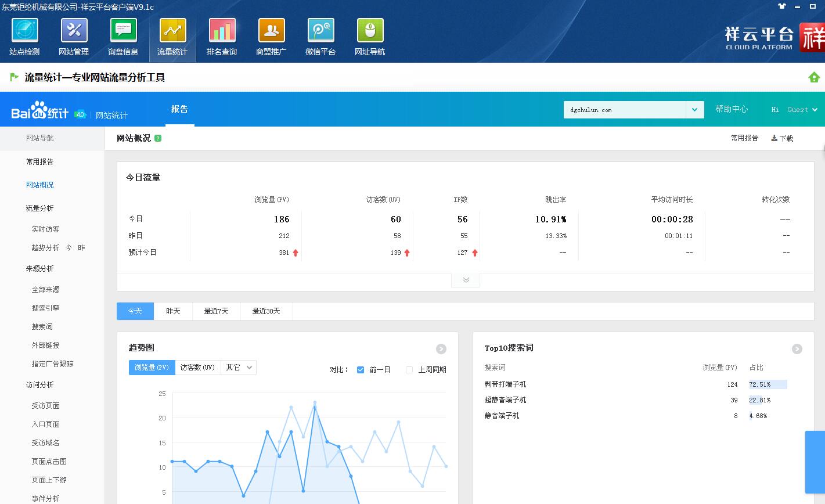Select the 最近7天 time range tab

tap(216, 311)
